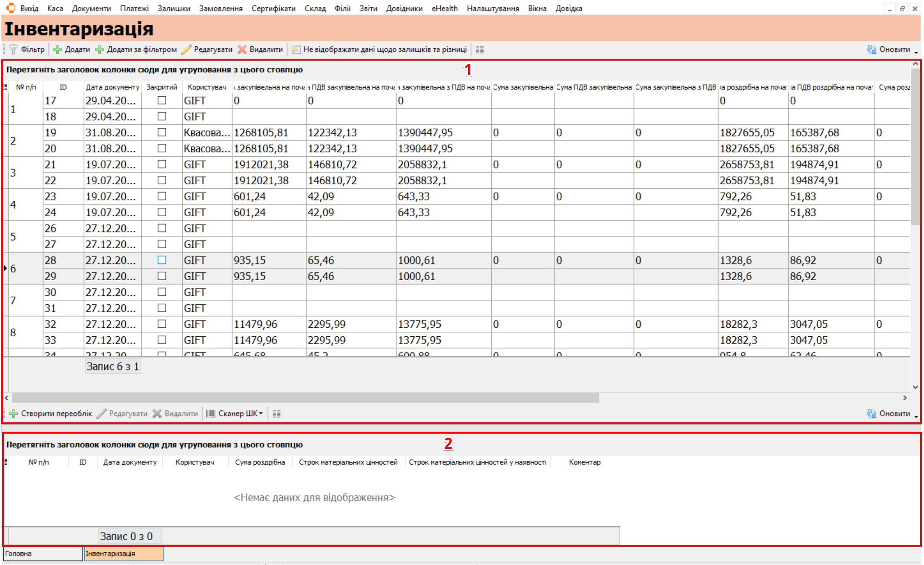Open the Довідники menu
The image size is (924, 565).
404,9
